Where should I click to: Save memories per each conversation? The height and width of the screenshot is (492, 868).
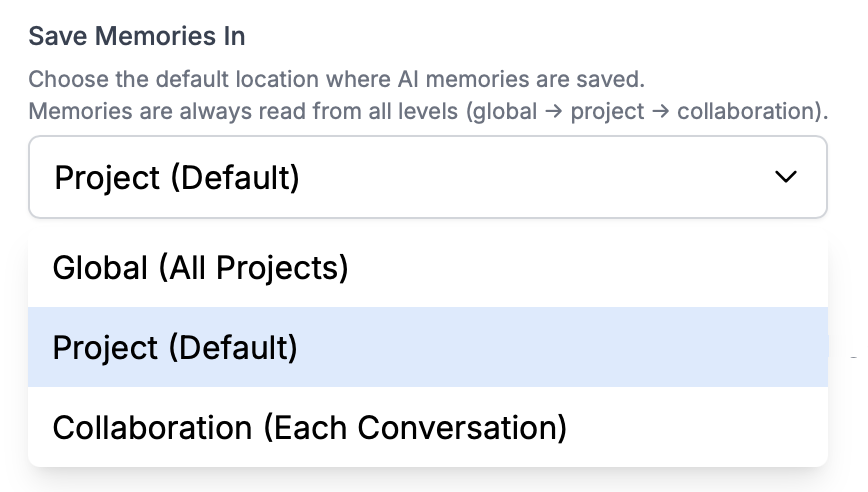pyautogui.click(x=309, y=428)
